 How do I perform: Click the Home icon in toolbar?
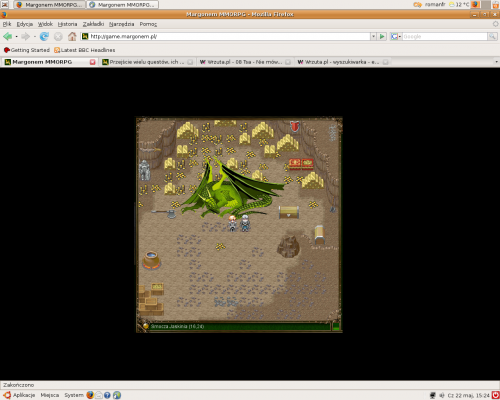(x=72, y=36)
